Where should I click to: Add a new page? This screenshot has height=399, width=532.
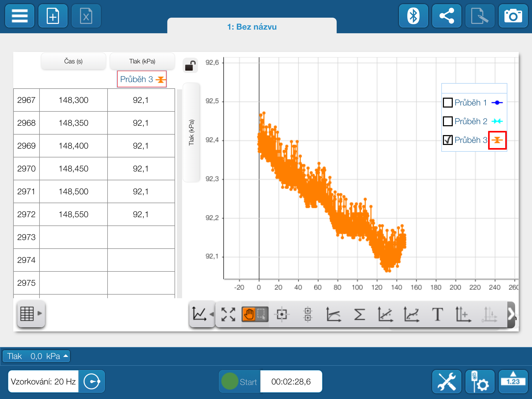(53, 16)
